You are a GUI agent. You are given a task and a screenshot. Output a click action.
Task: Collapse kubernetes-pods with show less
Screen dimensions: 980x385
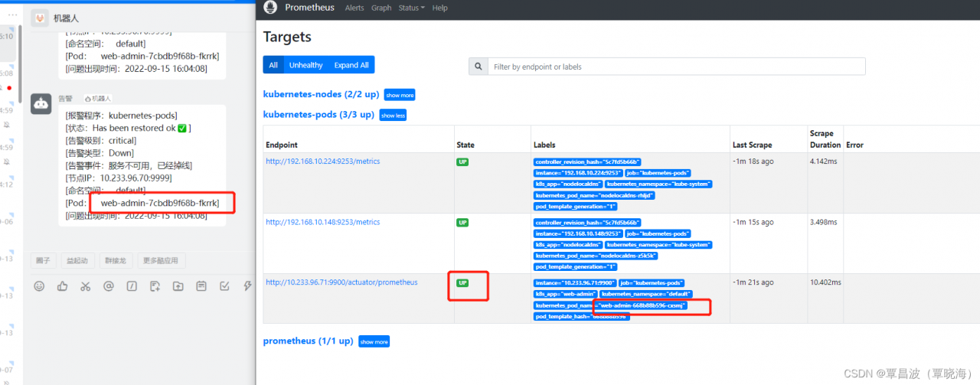[394, 115]
